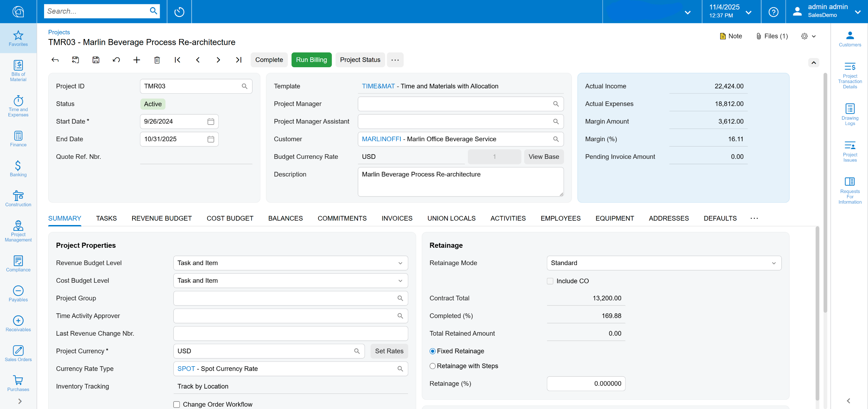Select Retainage with Steps radio option
Viewport: 868px width, 409px height.
point(433,366)
